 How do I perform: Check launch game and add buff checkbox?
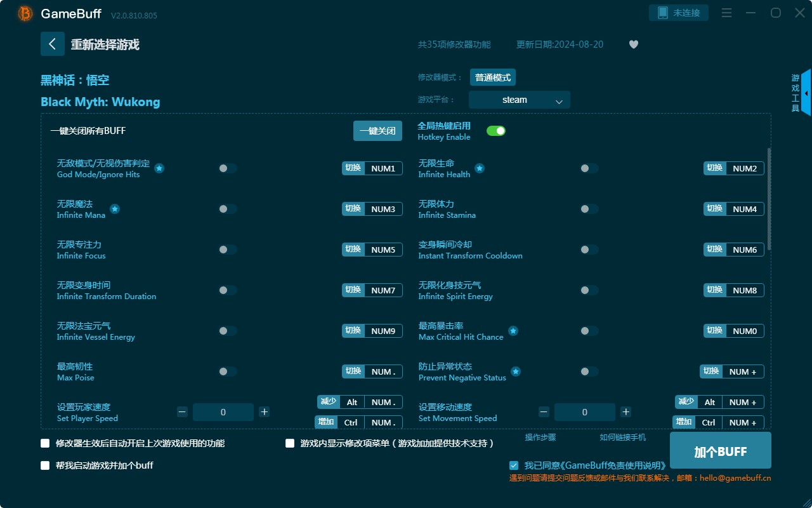pos(45,465)
